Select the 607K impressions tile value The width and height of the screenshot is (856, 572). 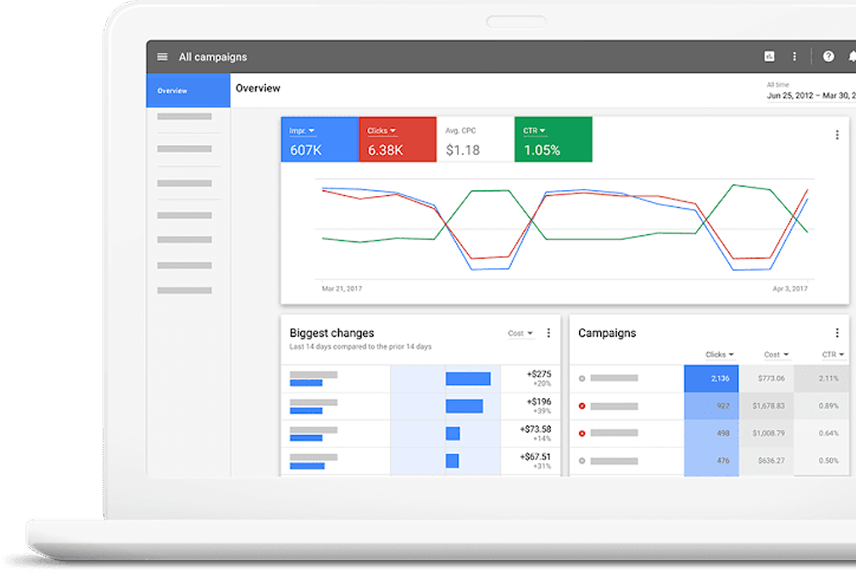point(306,151)
